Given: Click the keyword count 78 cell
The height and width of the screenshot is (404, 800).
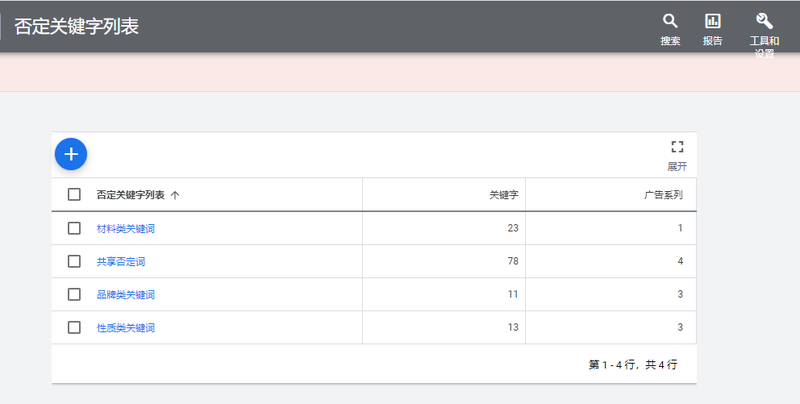Looking at the screenshot, I should coord(512,262).
